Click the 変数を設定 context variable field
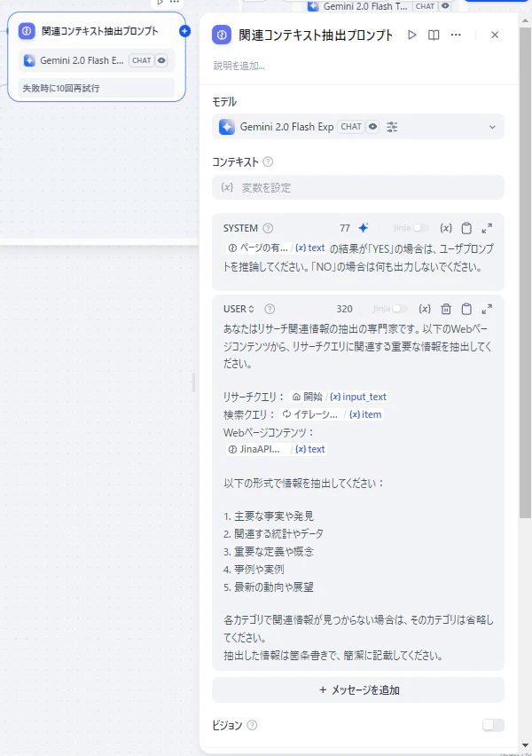This screenshot has height=756, width=532. (358, 187)
